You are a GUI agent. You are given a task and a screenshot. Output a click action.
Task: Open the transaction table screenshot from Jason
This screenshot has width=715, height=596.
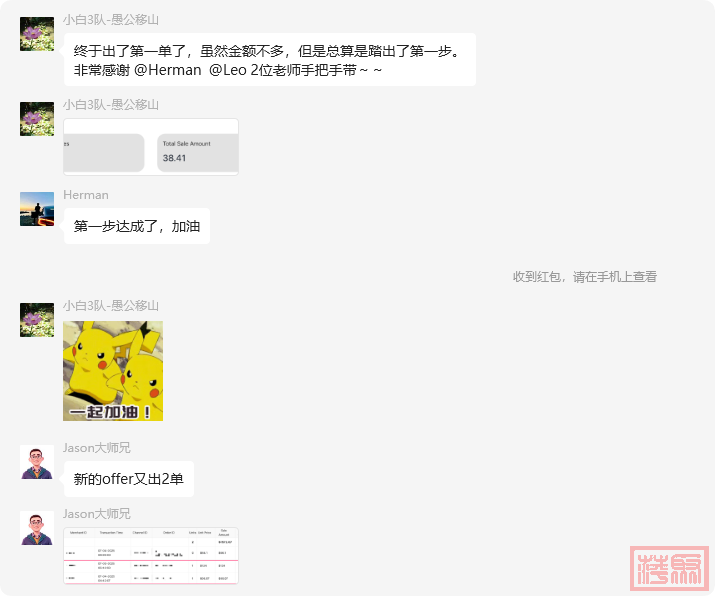[x=151, y=555]
